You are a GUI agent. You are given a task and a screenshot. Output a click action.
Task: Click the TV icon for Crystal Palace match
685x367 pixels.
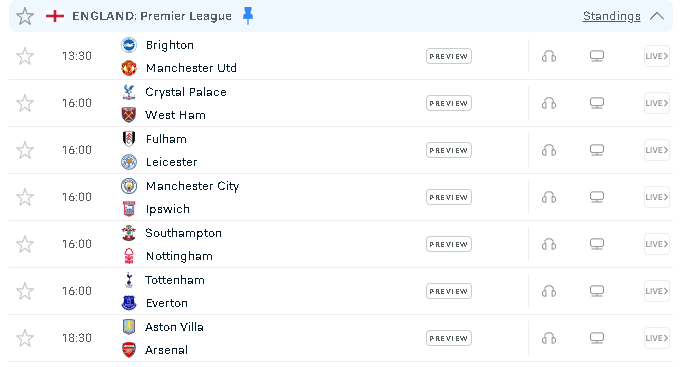pyautogui.click(x=597, y=103)
